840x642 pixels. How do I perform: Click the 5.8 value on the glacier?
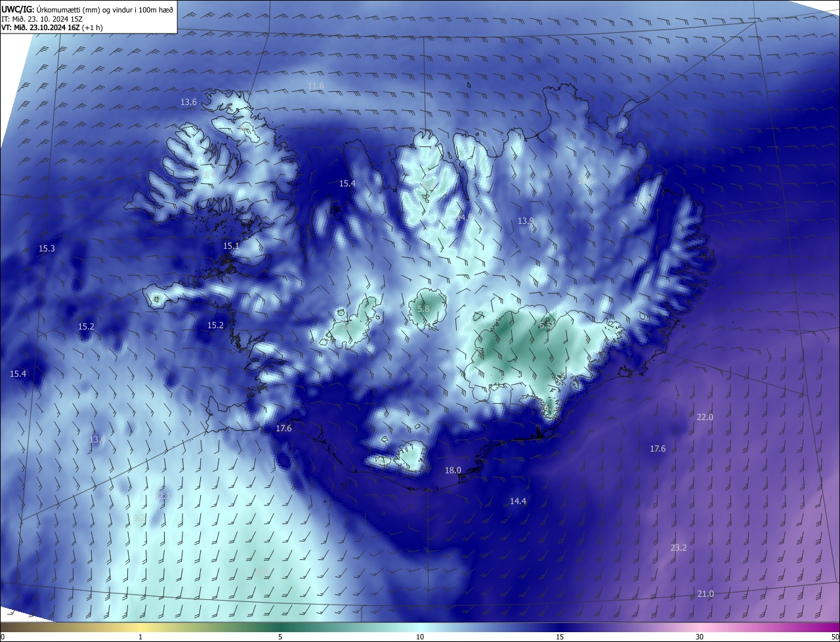423,309
